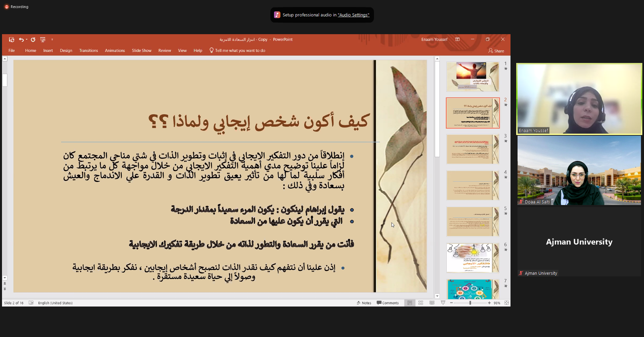The height and width of the screenshot is (337, 644).
Task: Click the spell check icon in status bar
Action: (31, 303)
